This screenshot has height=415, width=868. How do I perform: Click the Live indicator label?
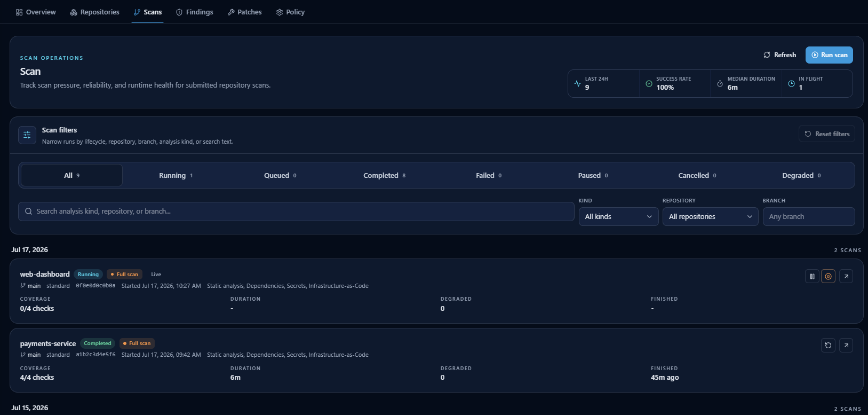156,275
